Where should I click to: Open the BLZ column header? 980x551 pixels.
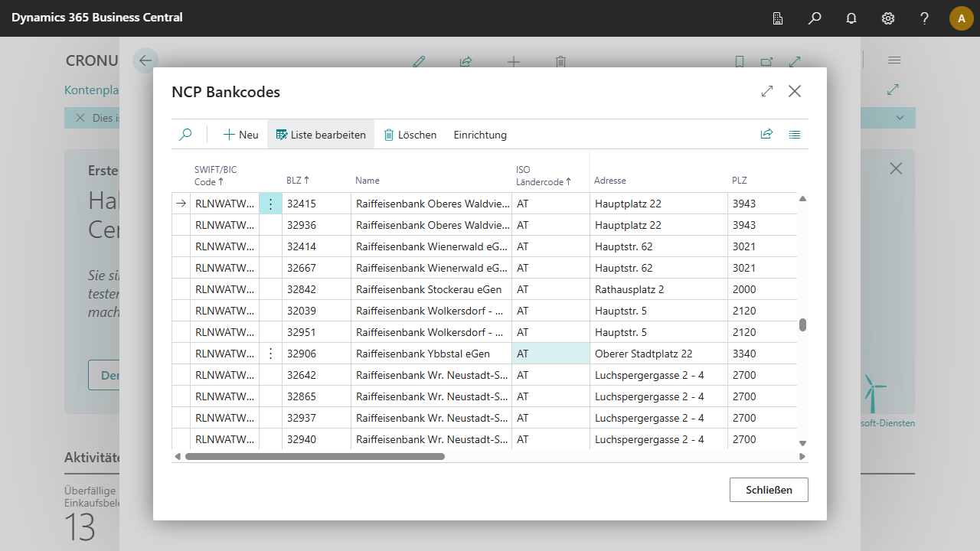click(298, 181)
